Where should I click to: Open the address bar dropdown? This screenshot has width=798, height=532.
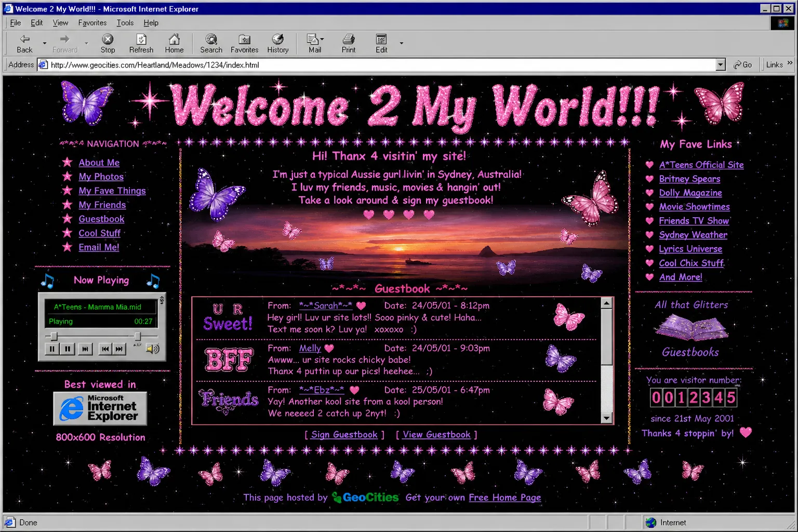tap(721, 64)
